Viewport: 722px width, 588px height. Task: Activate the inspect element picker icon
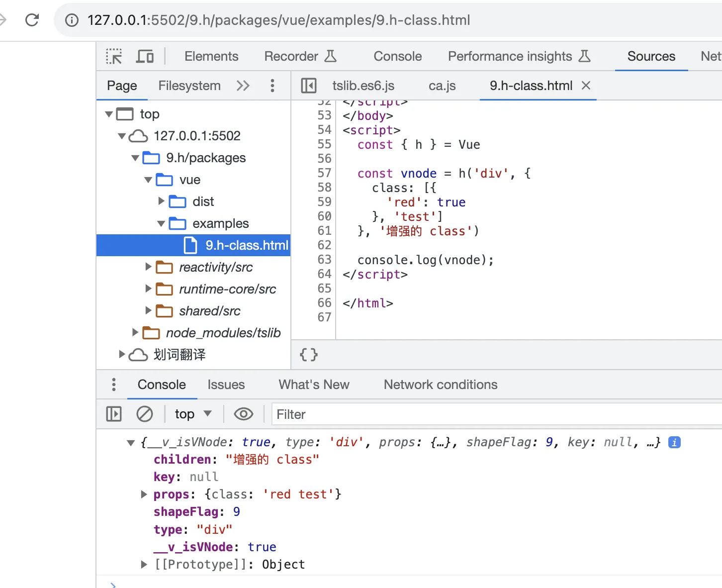114,56
